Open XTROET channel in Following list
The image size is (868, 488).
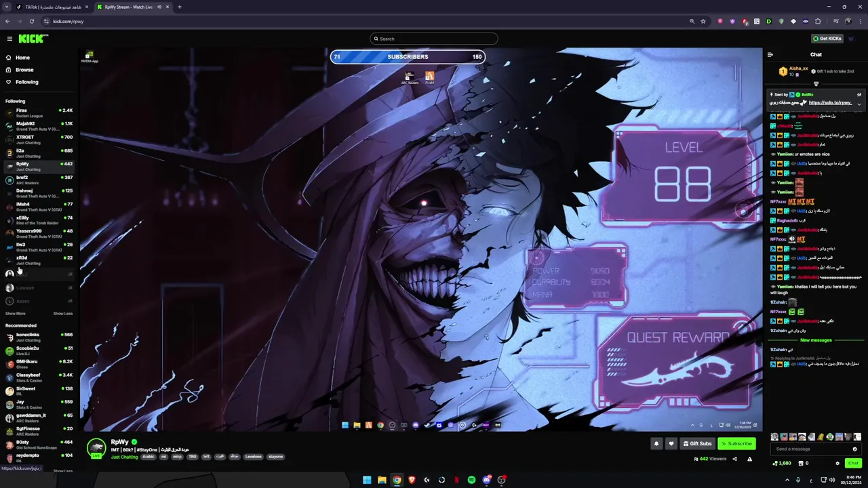point(39,140)
